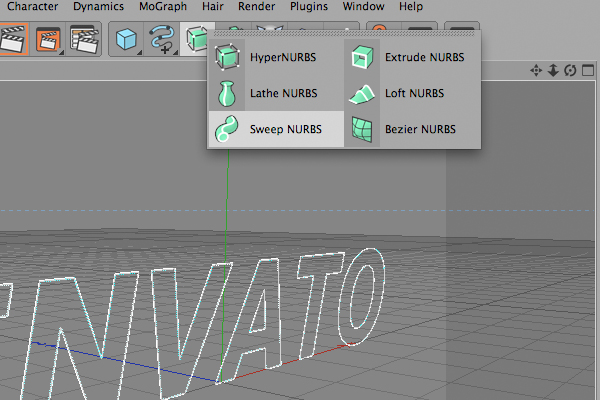Choose Lathe NURBS label

click(x=284, y=93)
